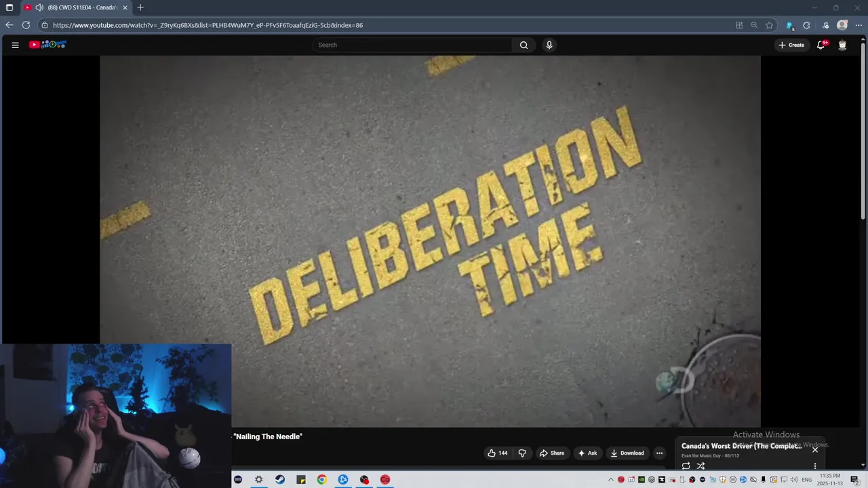Toggle loop playlist
Viewport: 868px width, 488px height.
pos(686,466)
